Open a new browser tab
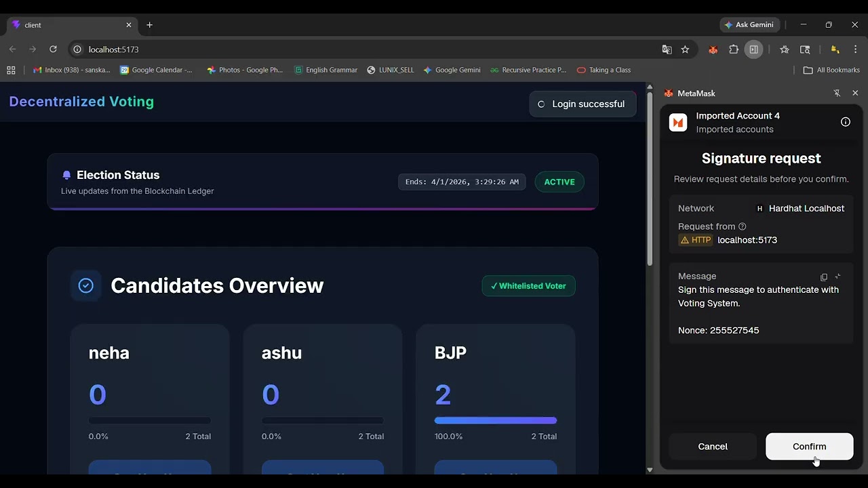Screen dimensions: 868x488 149,25
